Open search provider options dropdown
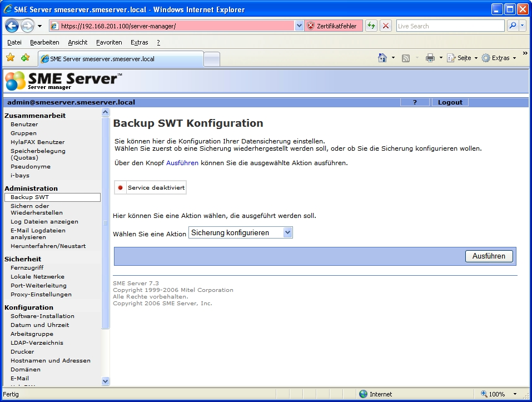 click(522, 26)
